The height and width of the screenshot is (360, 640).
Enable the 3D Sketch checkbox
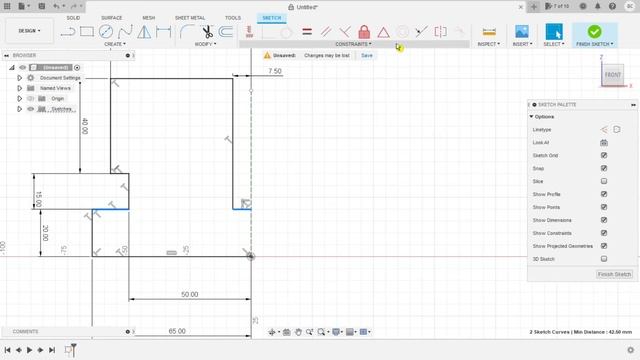click(604, 259)
